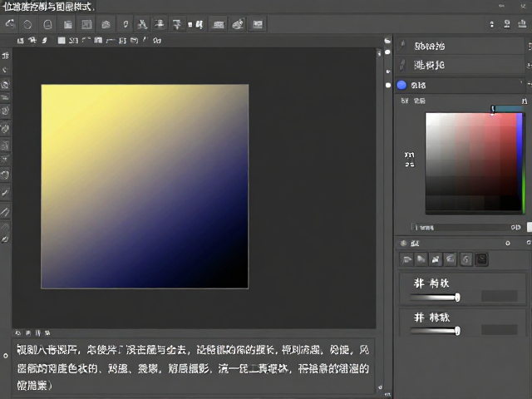Image resolution: width=532 pixels, height=399 pixels.
Task: Click the blue circle color swatch
Action: pyautogui.click(x=401, y=85)
